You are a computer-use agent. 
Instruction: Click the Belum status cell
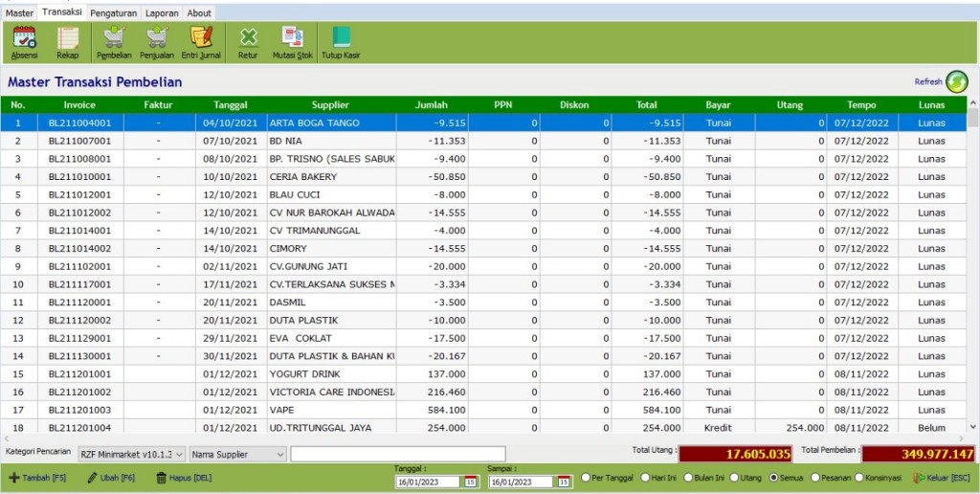click(932, 428)
